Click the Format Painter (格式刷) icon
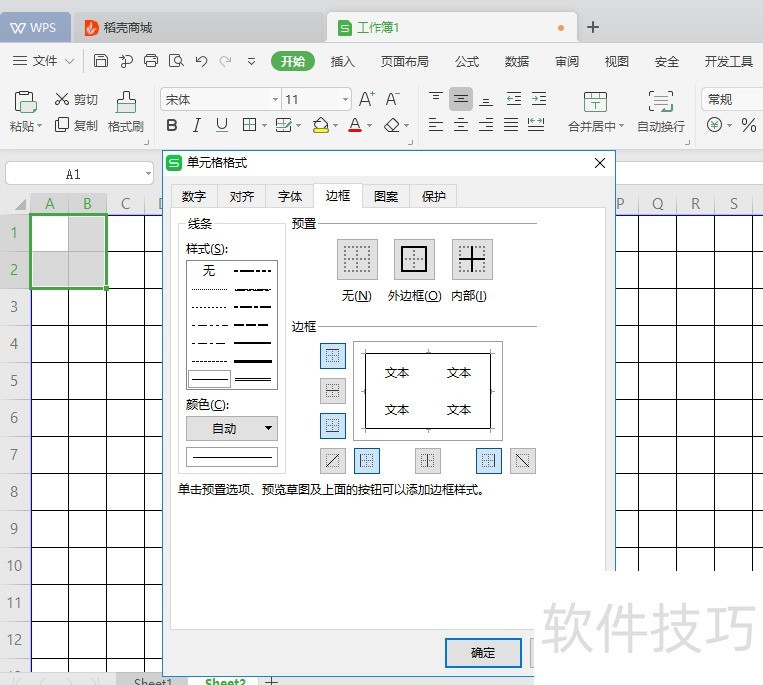The height and width of the screenshot is (685, 763). [126, 102]
